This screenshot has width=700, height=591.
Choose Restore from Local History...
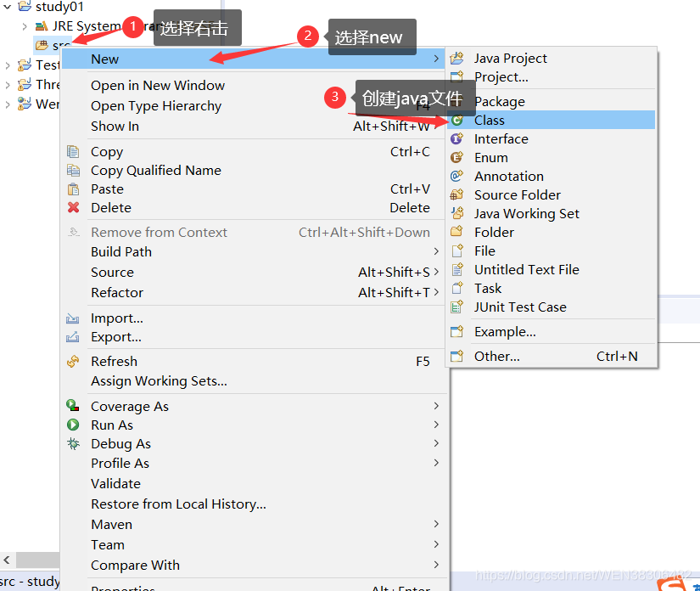178,504
